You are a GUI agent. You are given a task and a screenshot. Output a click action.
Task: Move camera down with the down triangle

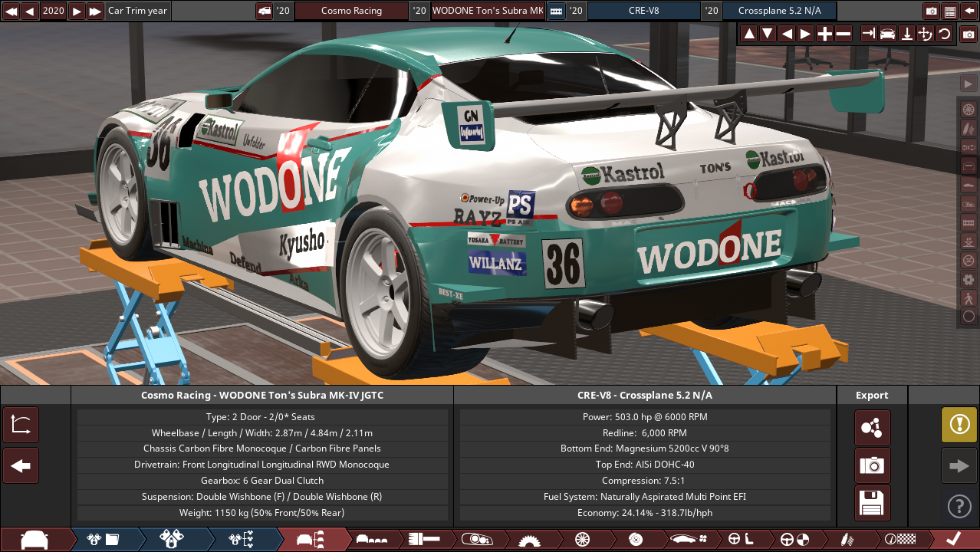[768, 34]
